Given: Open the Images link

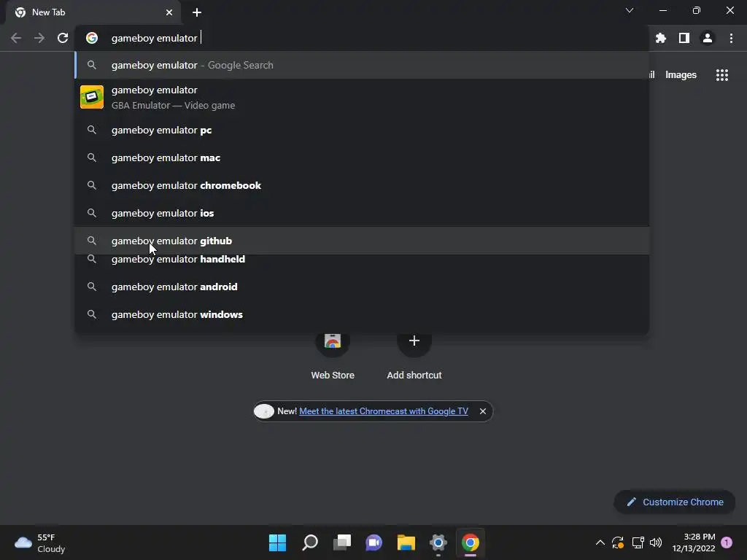Looking at the screenshot, I should (x=681, y=75).
